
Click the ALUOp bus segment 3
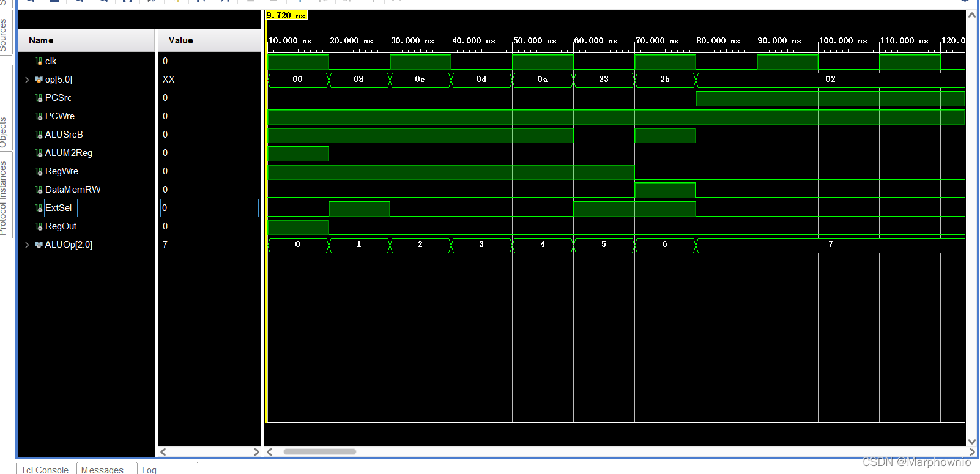(x=481, y=245)
